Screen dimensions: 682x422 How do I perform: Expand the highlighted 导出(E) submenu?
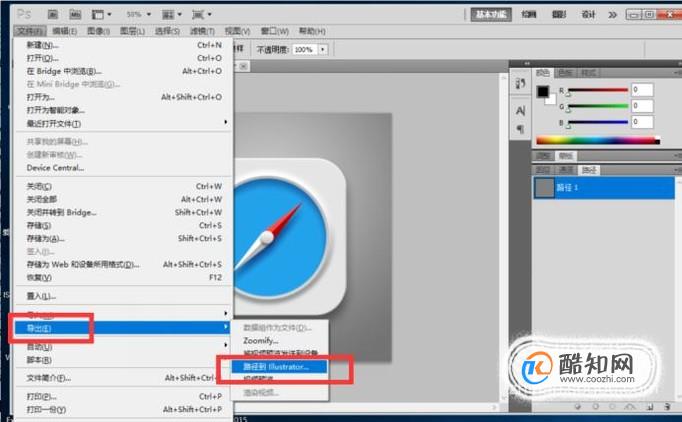(x=123, y=328)
